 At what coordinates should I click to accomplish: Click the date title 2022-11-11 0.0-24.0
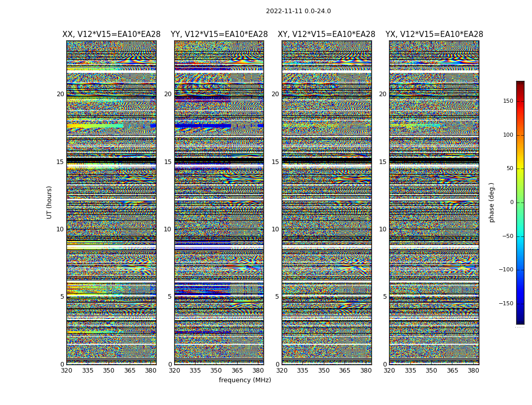(298, 11)
